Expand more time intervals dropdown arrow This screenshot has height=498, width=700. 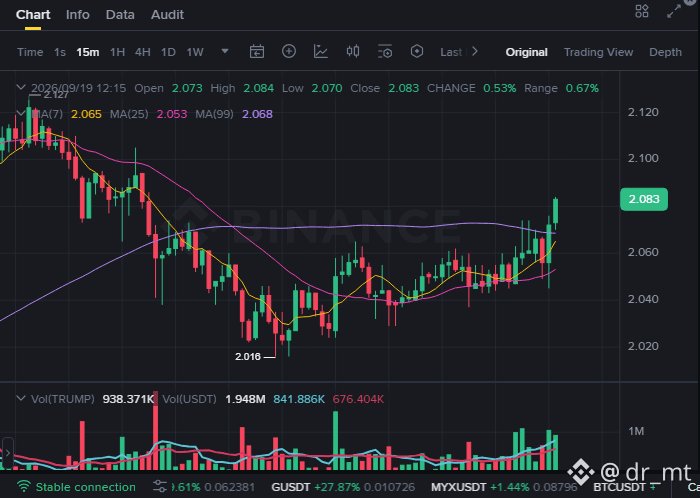(x=225, y=52)
